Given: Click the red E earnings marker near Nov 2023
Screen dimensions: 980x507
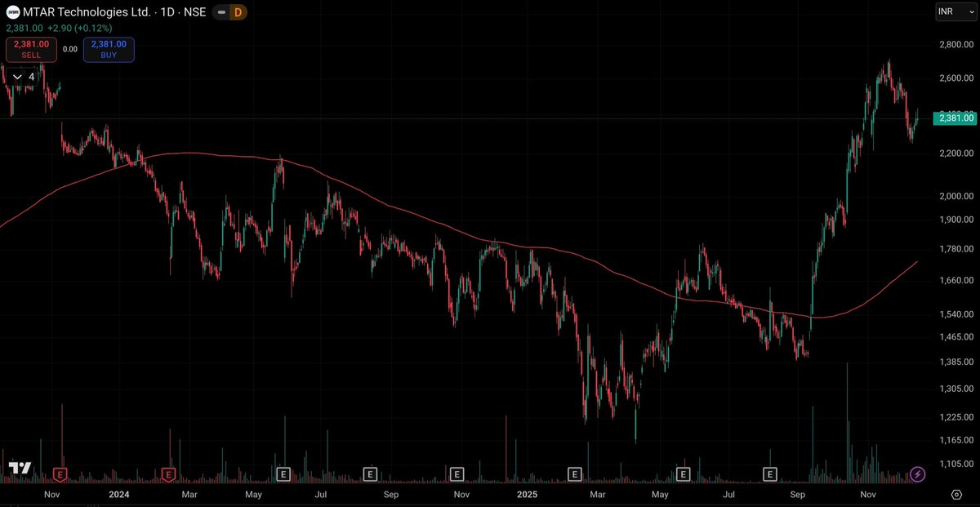Looking at the screenshot, I should pos(60,474).
